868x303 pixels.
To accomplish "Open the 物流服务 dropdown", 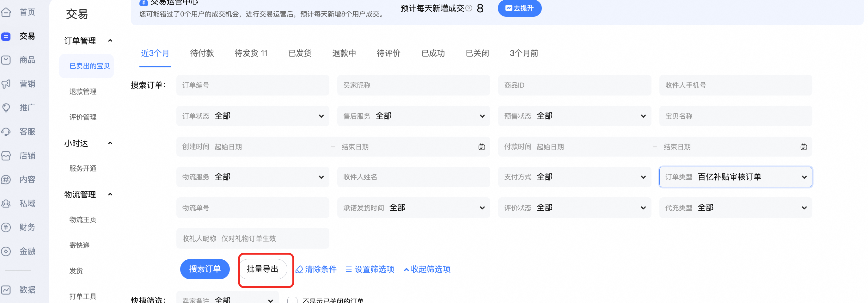I will click(253, 177).
